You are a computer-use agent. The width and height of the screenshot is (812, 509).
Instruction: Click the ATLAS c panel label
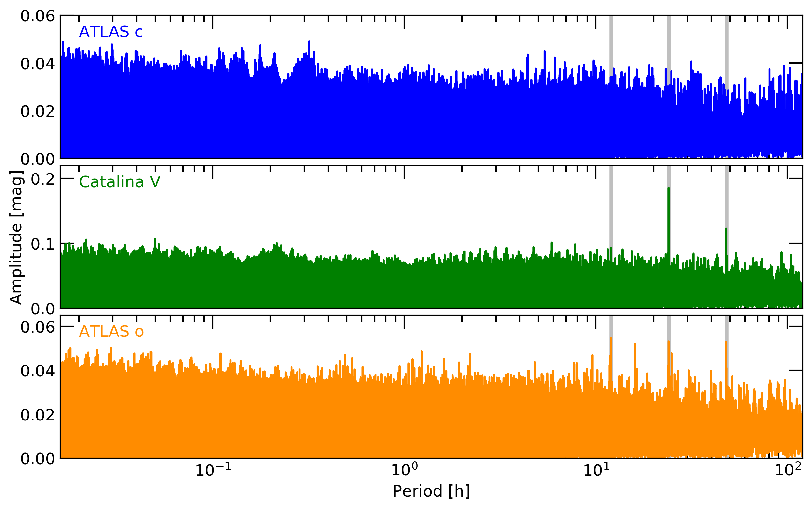[111, 32]
